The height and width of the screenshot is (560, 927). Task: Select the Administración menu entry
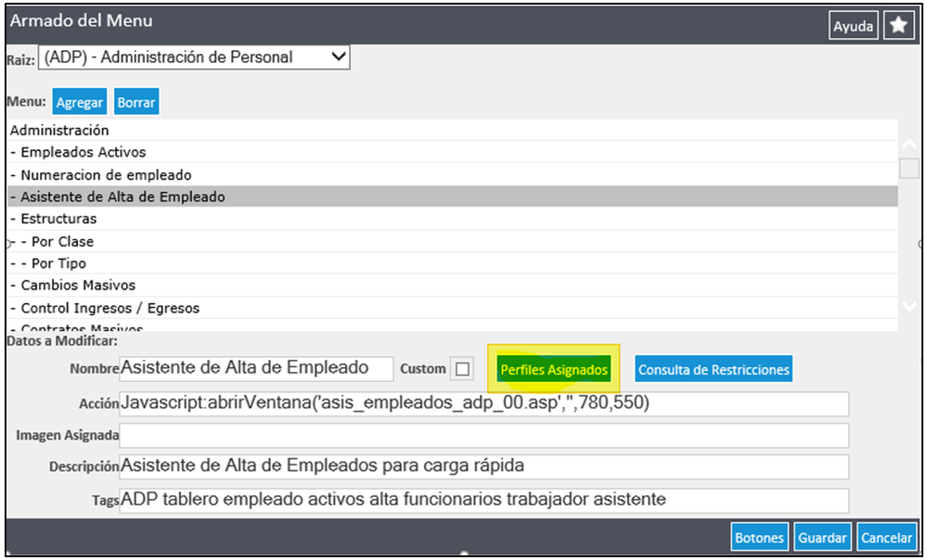click(x=59, y=131)
